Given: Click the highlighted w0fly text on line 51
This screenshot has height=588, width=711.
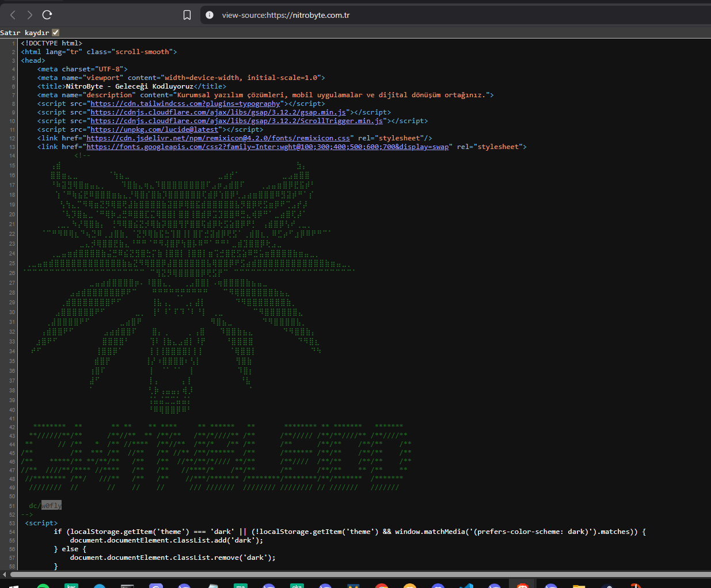Looking at the screenshot, I should pyautogui.click(x=51, y=506).
